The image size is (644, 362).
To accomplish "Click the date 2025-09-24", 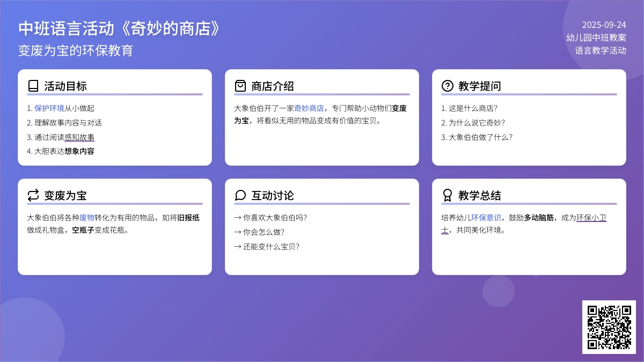I will tap(604, 25).
